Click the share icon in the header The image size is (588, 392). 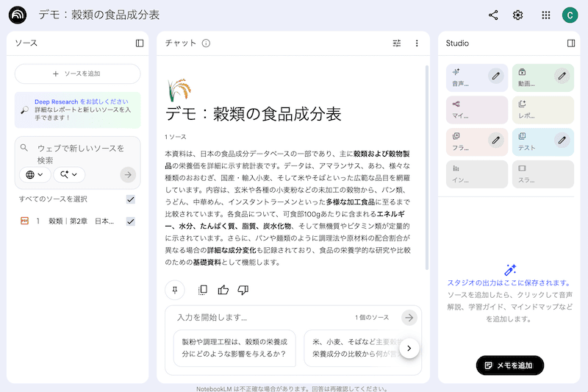click(493, 15)
